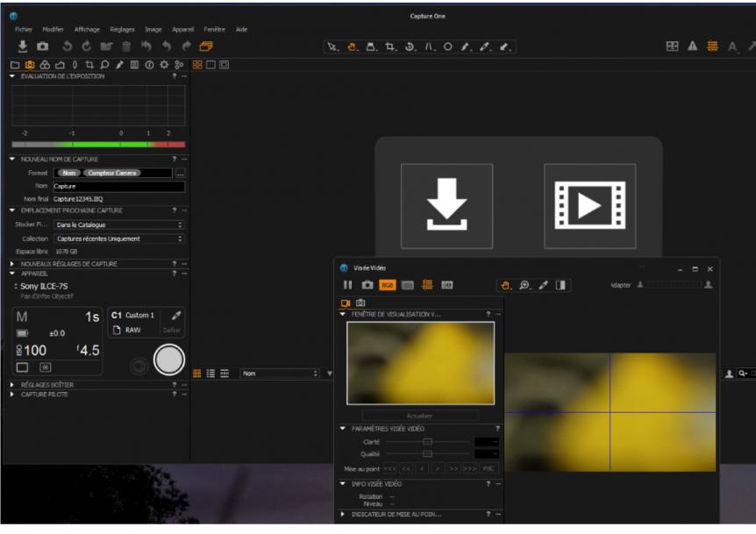This screenshot has height=534, width=756.
Task: Open the Library folder tool tab
Action: [x=15, y=65]
